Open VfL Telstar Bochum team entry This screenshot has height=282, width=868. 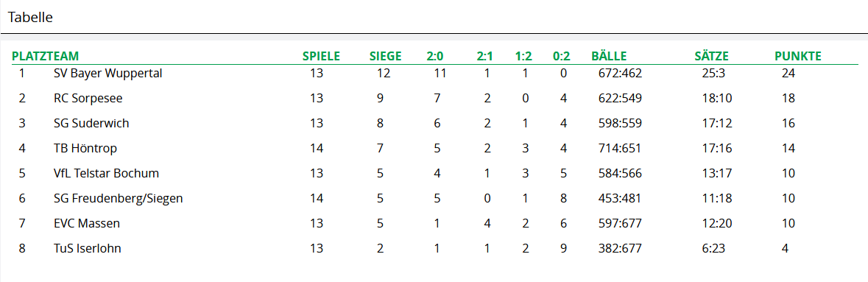(x=106, y=174)
